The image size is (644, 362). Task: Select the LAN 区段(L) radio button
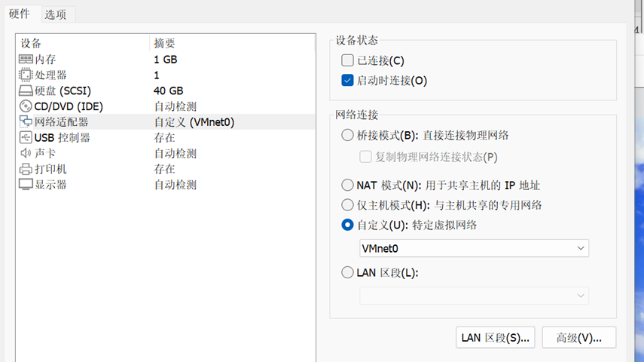coord(347,272)
